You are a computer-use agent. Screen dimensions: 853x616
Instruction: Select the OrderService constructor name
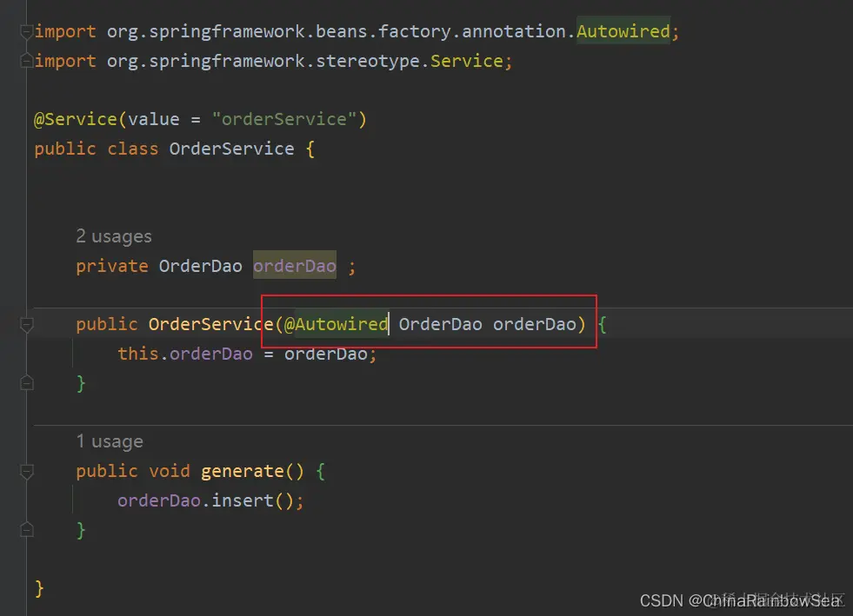coord(211,325)
